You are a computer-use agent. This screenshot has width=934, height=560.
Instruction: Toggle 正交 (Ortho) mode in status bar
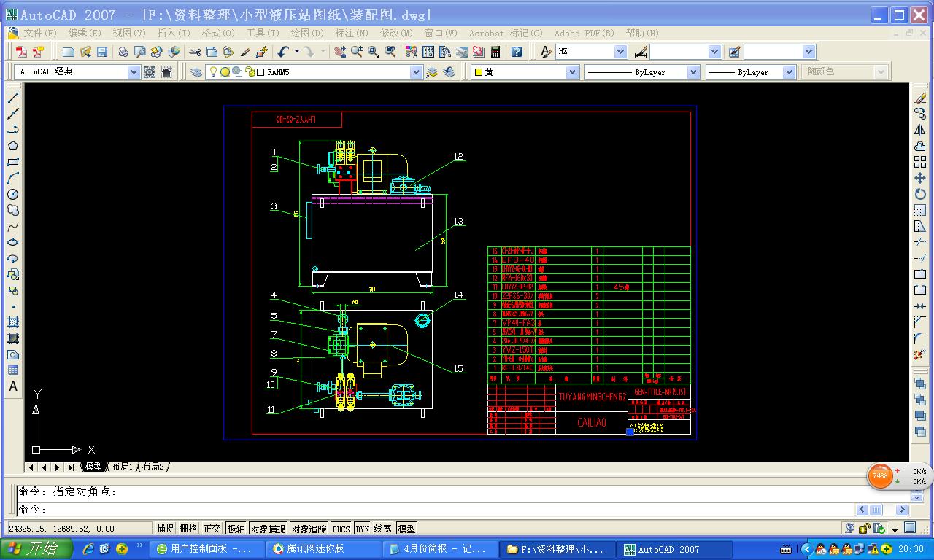(212, 529)
